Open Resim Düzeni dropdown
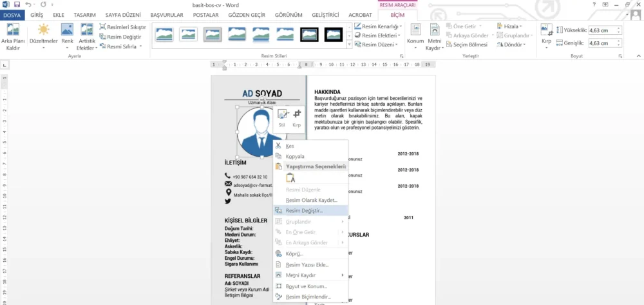The height and width of the screenshot is (305, 644). point(375,44)
